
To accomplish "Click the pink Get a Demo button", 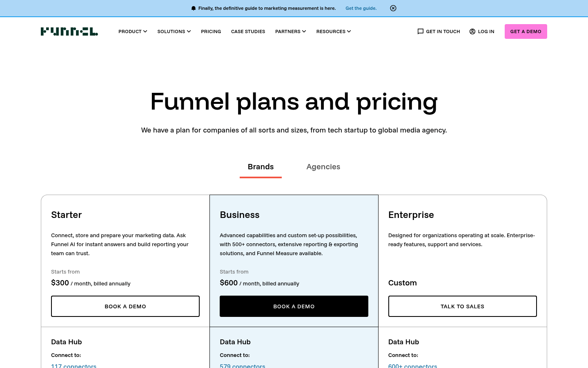I will point(526,31).
